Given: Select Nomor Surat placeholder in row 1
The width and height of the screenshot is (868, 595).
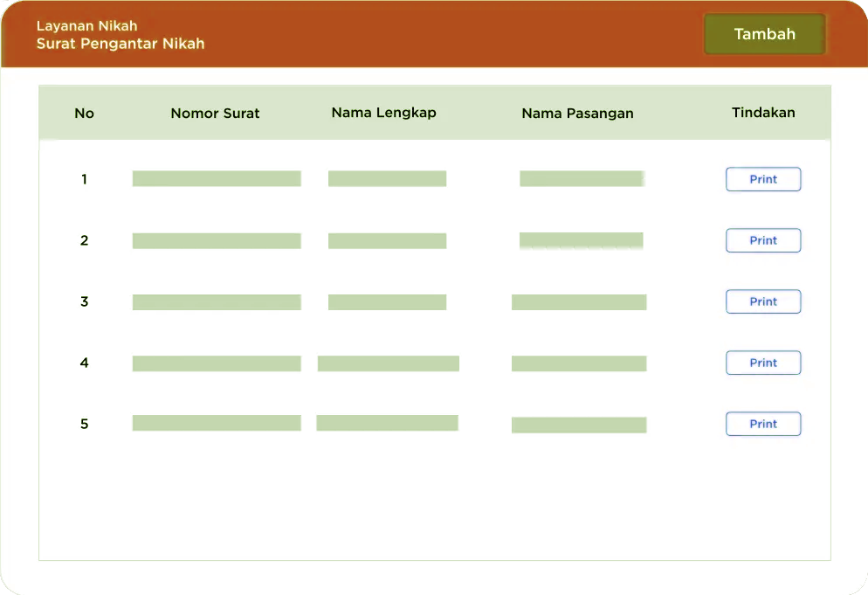Looking at the screenshot, I should coord(217,178).
